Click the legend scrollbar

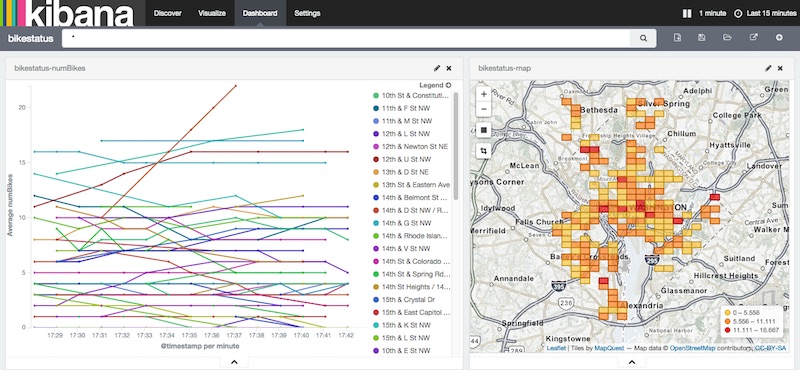click(456, 146)
